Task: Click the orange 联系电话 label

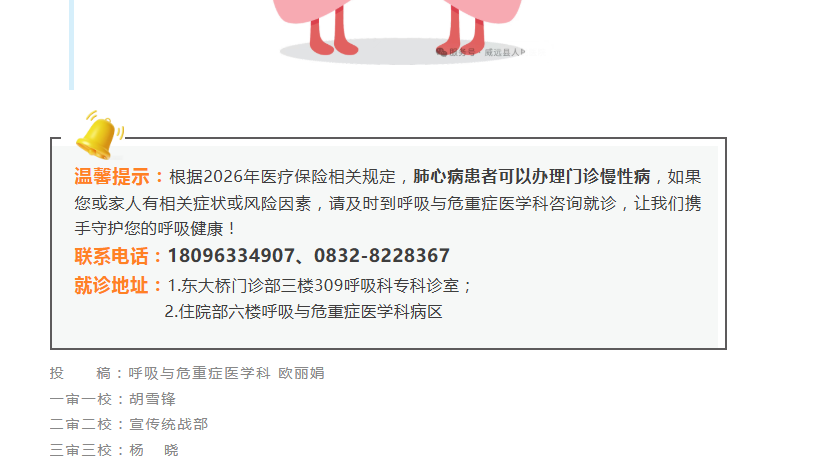Action: (112, 256)
